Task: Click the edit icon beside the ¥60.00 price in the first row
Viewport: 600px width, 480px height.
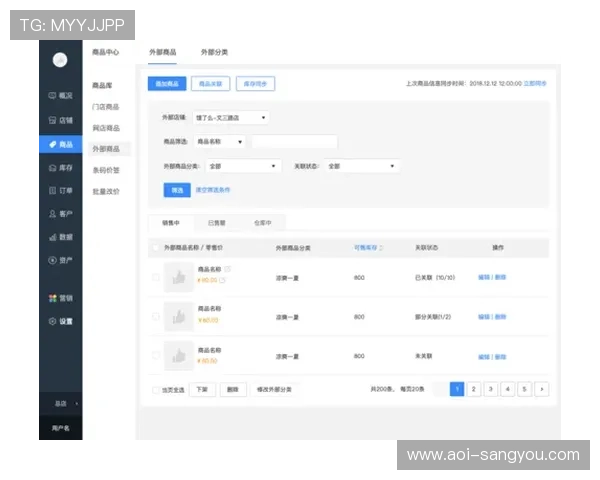Action: point(222,280)
